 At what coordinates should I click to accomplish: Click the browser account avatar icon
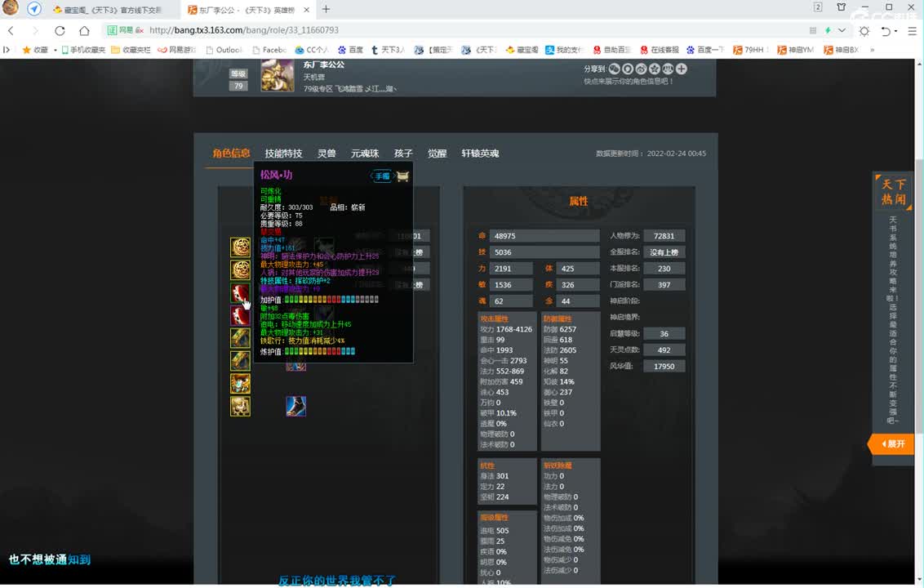point(10,8)
